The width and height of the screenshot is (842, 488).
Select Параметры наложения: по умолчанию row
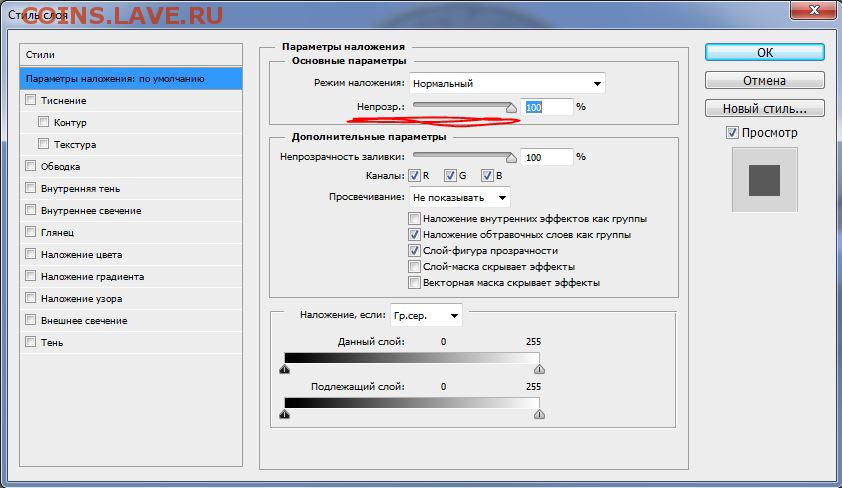coord(131,78)
